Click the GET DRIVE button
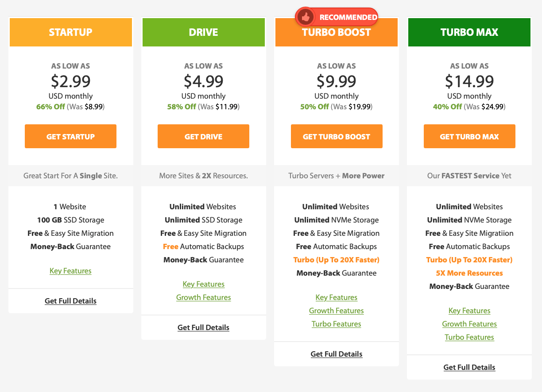Screen dimensions: 542x392 coord(203,136)
